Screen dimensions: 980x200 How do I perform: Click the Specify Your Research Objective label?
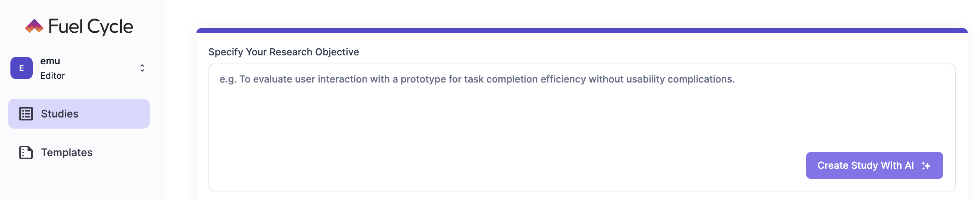point(283,52)
